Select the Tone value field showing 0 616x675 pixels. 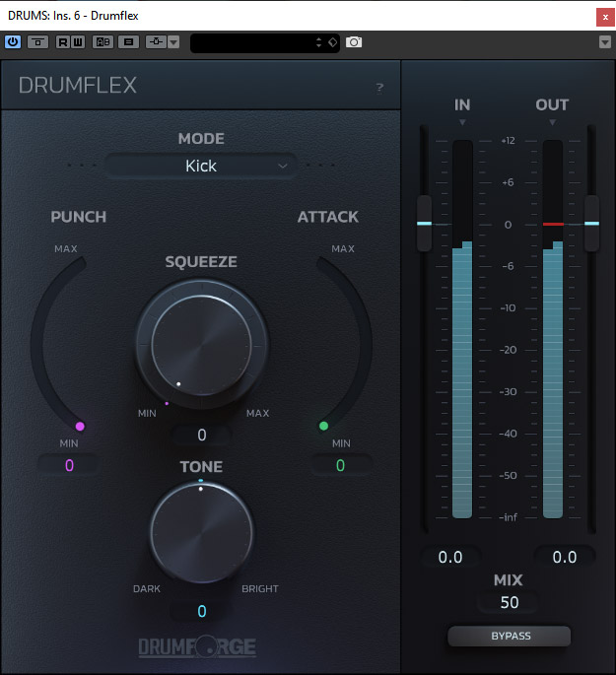202,611
